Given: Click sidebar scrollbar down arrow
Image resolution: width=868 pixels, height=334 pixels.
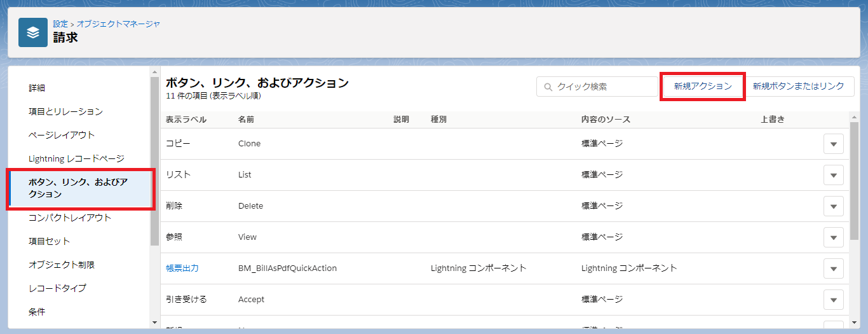Looking at the screenshot, I should point(154,323).
